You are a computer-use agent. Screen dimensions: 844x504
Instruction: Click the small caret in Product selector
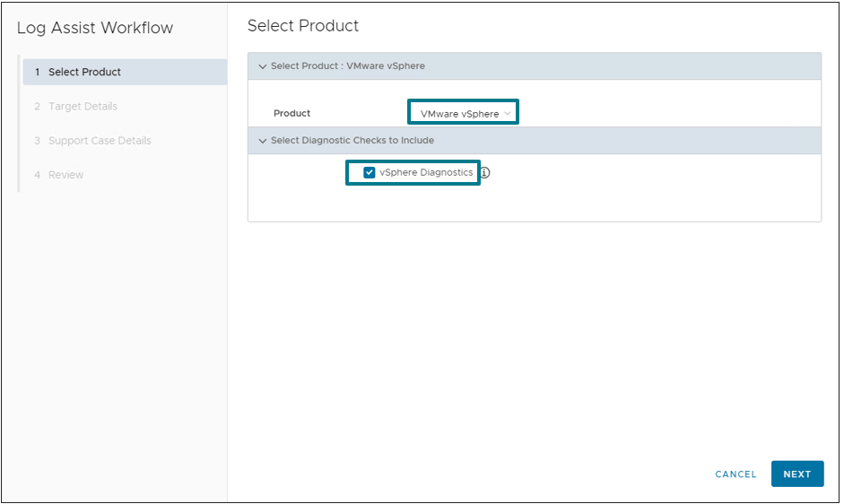click(508, 114)
